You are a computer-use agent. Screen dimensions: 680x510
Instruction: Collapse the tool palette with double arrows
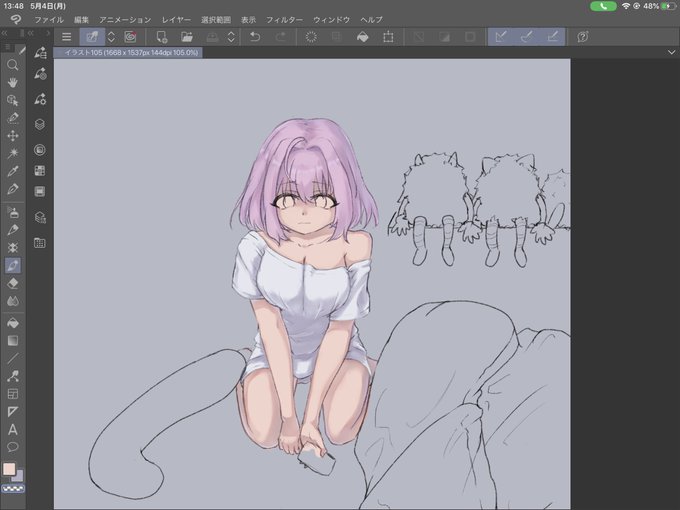4,33
